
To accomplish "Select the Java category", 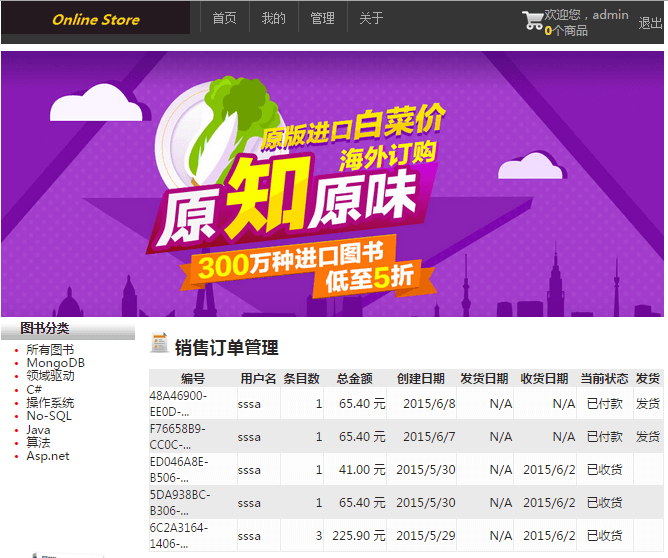I will coord(38,429).
